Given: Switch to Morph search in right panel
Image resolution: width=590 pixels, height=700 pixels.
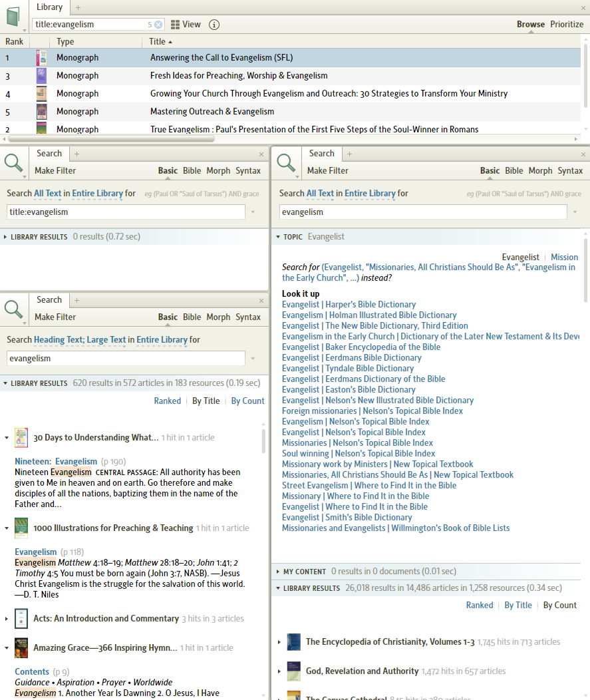Looking at the screenshot, I should [x=540, y=170].
